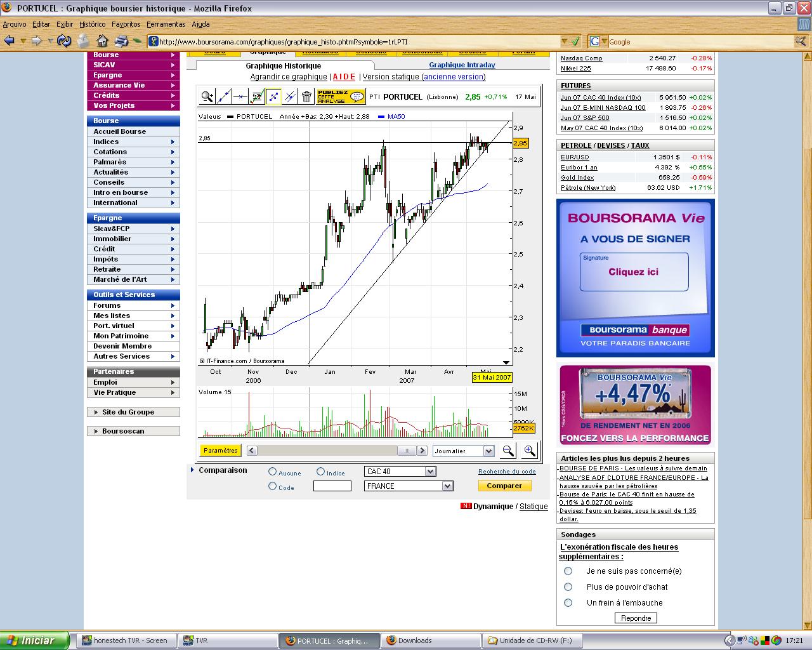The image size is (812, 650).
Task: Open the Back button history dropdown arrow
Action: coord(23,41)
